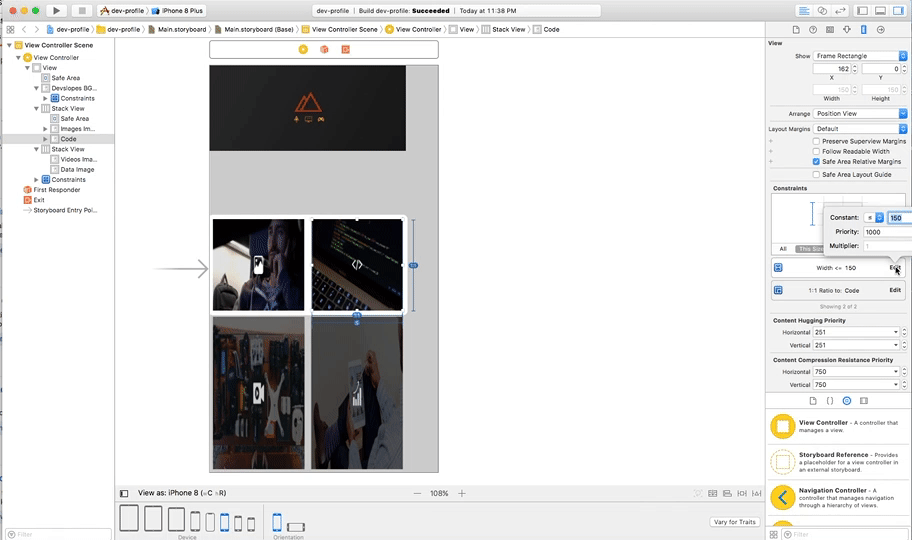Screen dimensions: 912x540
Task: Open the Quick Help inspector
Action: pyautogui.click(x=813, y=30)
